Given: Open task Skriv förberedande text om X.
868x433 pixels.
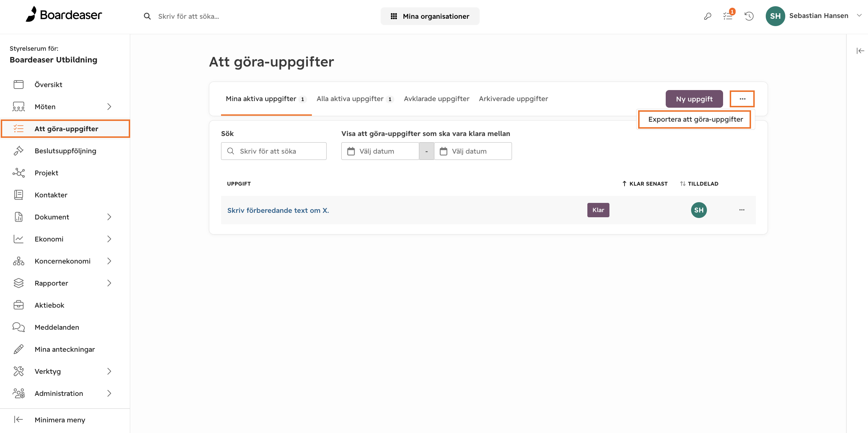Looking at the screenshot, I should point(278,210).
